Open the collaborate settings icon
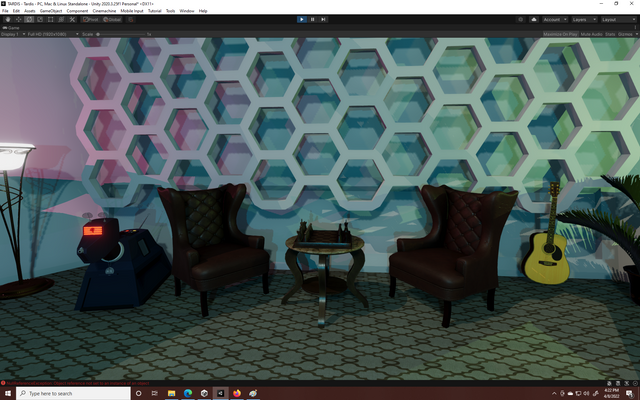 520,19
